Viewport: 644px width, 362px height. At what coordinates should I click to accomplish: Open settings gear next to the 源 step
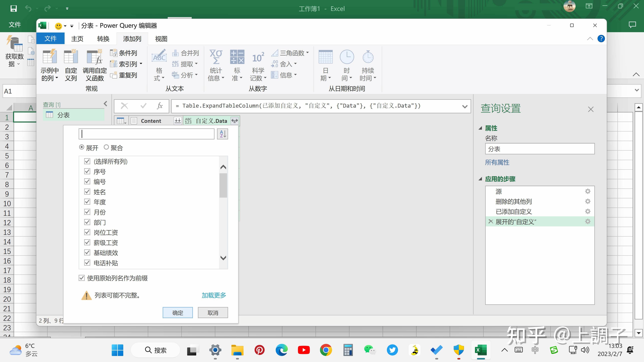(588, 191)
